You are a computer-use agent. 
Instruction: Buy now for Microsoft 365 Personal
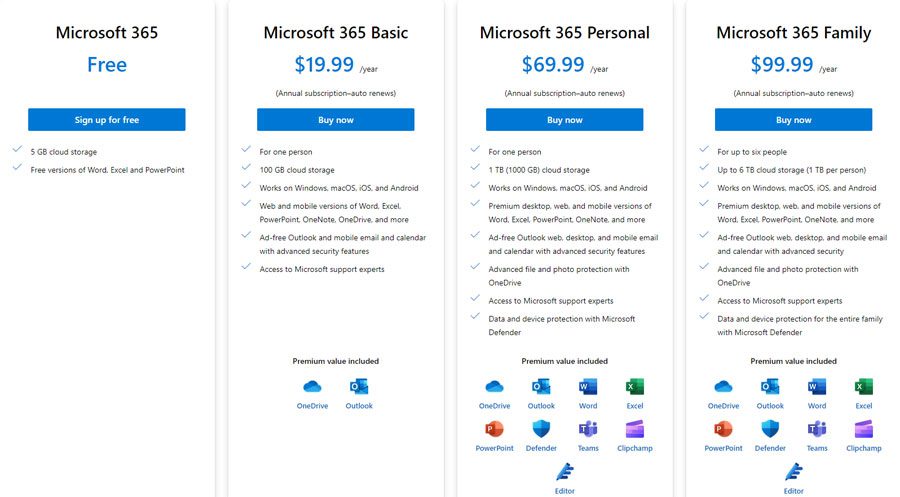coord(565,119)
